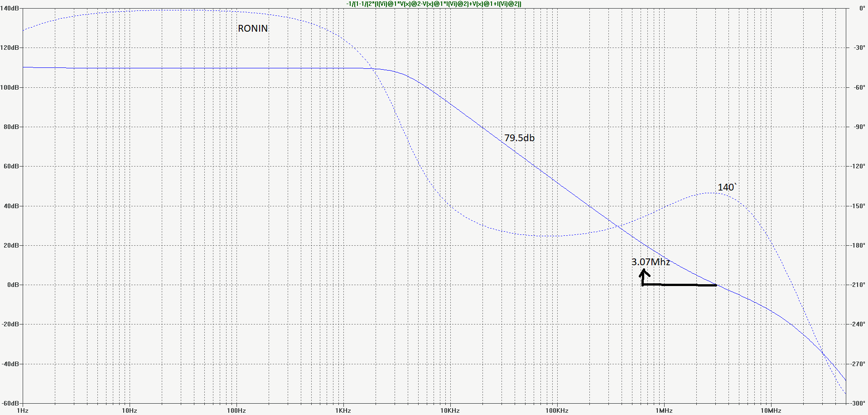The height and width of the screenshot is (415, 868).
Task: Click the -20dB magnitude axis label
Action: (10, 324)
